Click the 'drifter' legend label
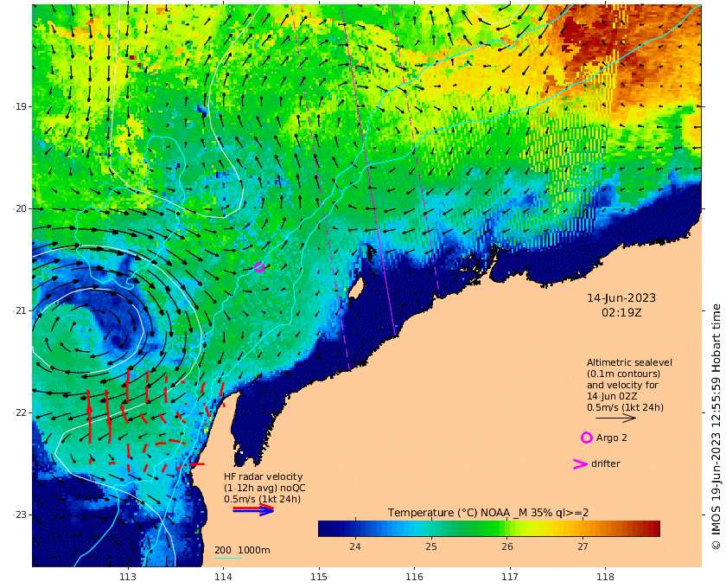 [606, 463]
